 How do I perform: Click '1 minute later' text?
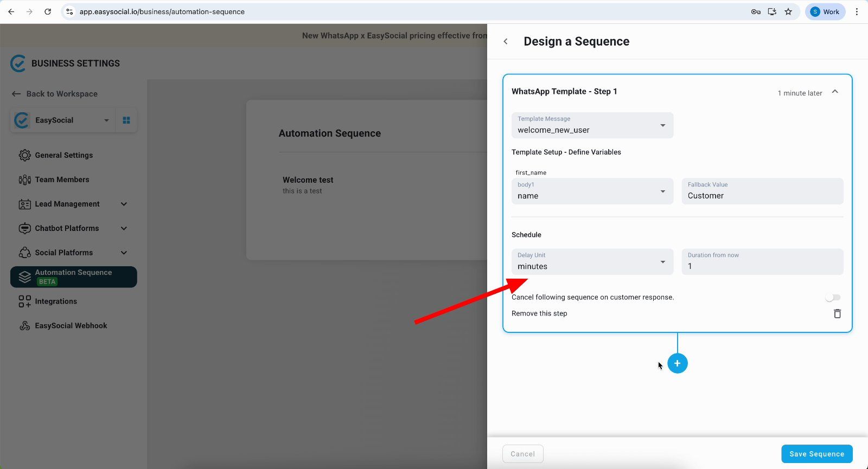point(800,93)
